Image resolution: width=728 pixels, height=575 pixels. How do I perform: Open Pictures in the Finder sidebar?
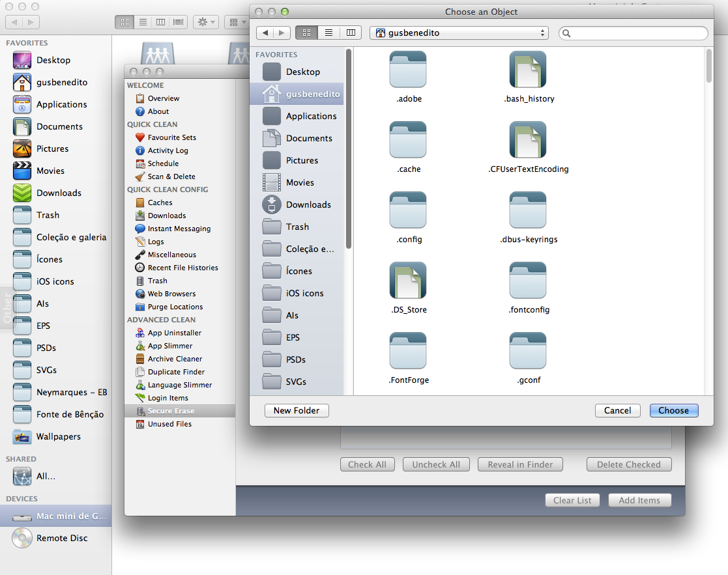[x=55, y=149]
